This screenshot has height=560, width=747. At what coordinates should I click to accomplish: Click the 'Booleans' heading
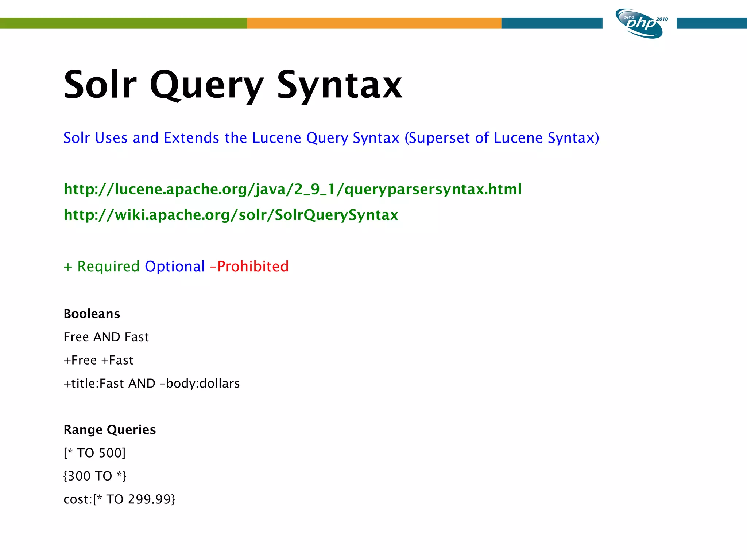pos(92,314)
